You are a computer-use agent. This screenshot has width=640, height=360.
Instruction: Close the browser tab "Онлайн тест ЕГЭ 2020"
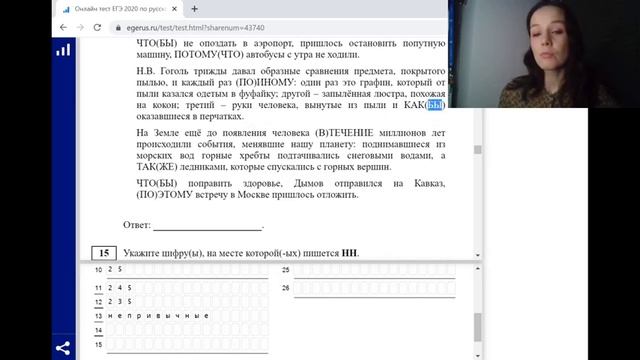[x=174, y=9]
